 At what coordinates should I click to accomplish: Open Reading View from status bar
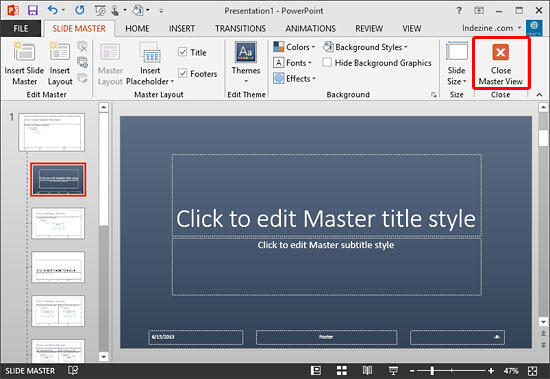tap(367, 371)
